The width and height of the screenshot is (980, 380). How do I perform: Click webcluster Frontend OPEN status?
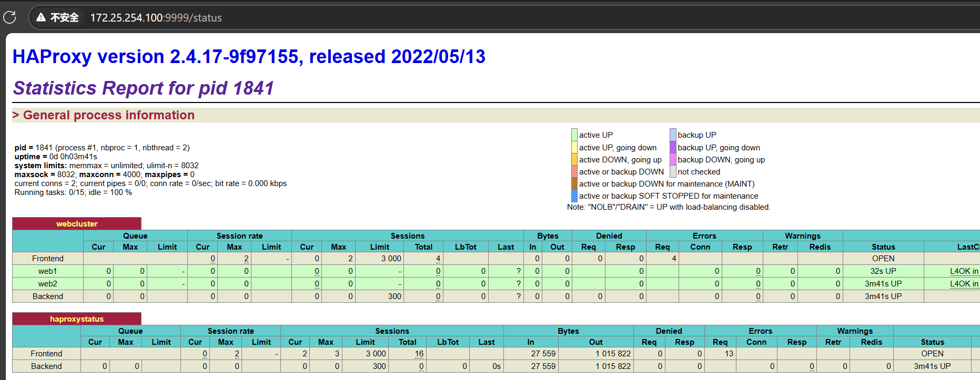coord(883,259)
